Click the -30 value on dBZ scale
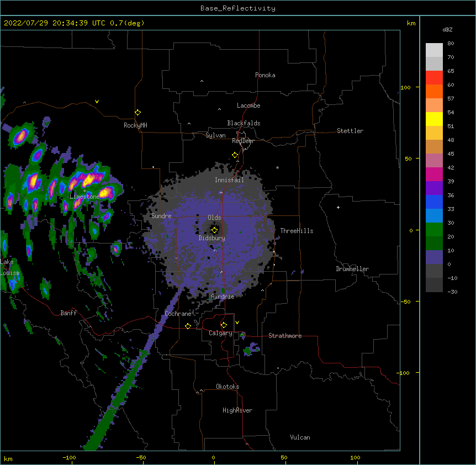 452,292
